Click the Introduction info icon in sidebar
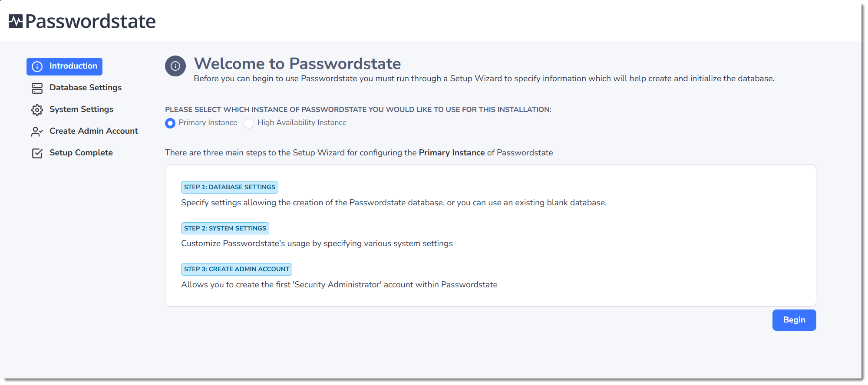The height and width of the screenshot is (385, 868). click(37, 66)
